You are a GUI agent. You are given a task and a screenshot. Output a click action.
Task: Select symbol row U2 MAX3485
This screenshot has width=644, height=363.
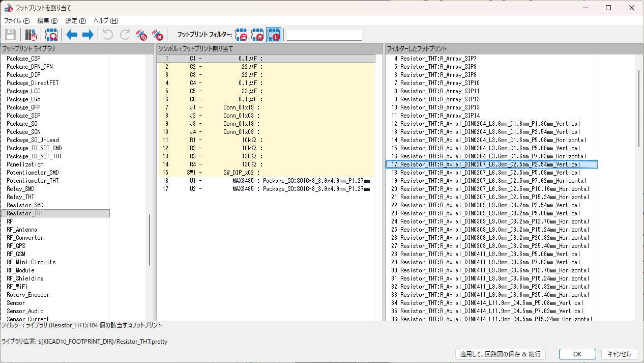click(266, 189)
